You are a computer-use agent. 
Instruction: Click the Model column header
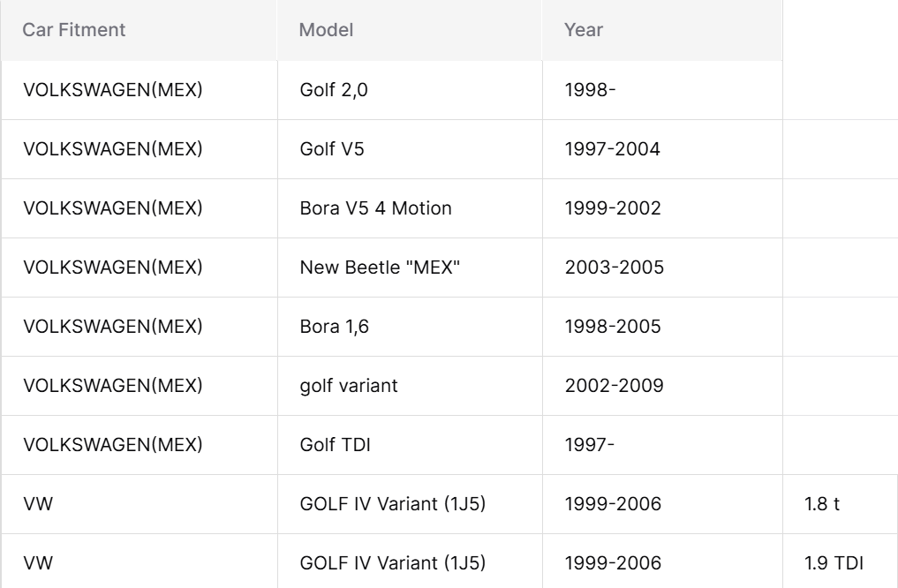pyautogui.click(x=410, y=30)
